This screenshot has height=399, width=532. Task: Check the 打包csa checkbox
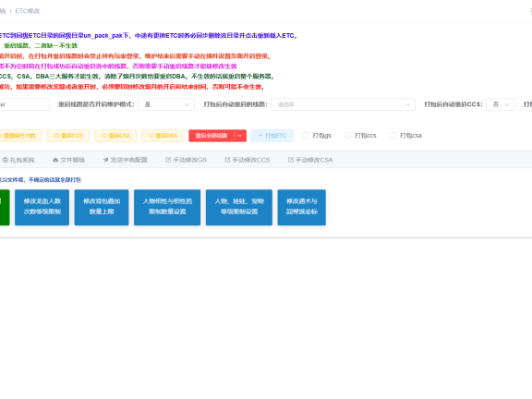(x=393, y=136)
